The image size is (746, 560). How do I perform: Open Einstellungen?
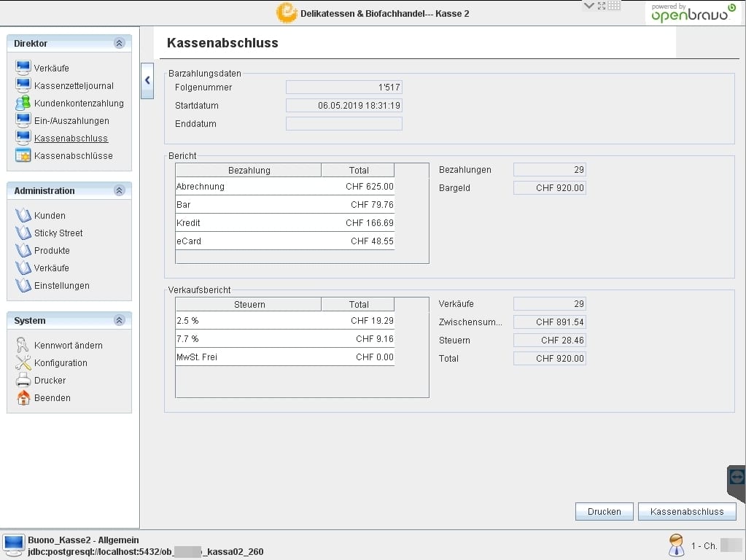(x=62, y=286)
